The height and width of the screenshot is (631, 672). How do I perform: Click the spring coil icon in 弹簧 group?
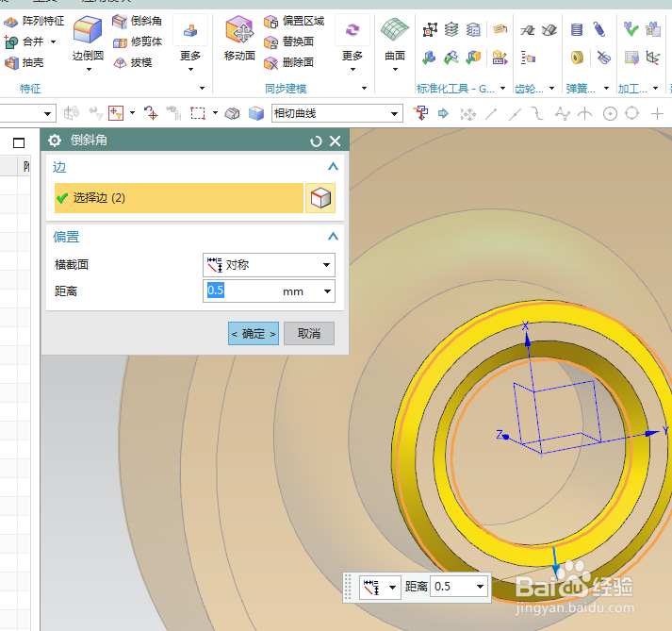577,29
